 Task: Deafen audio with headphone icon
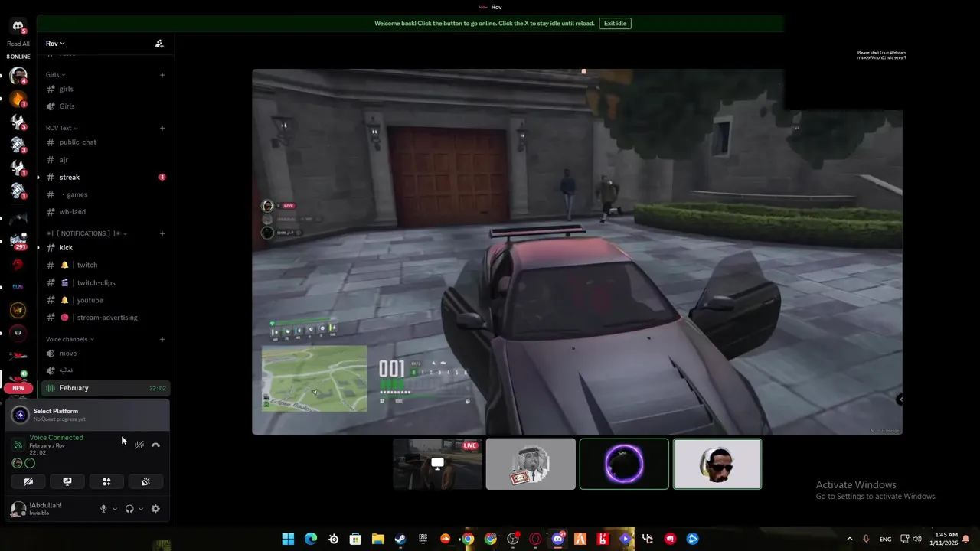click(x=129, y=509)
